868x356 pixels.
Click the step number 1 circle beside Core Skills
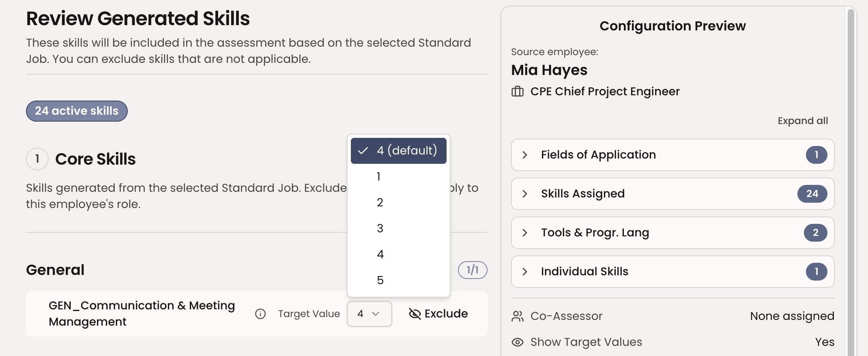click(x=37, y=159)
